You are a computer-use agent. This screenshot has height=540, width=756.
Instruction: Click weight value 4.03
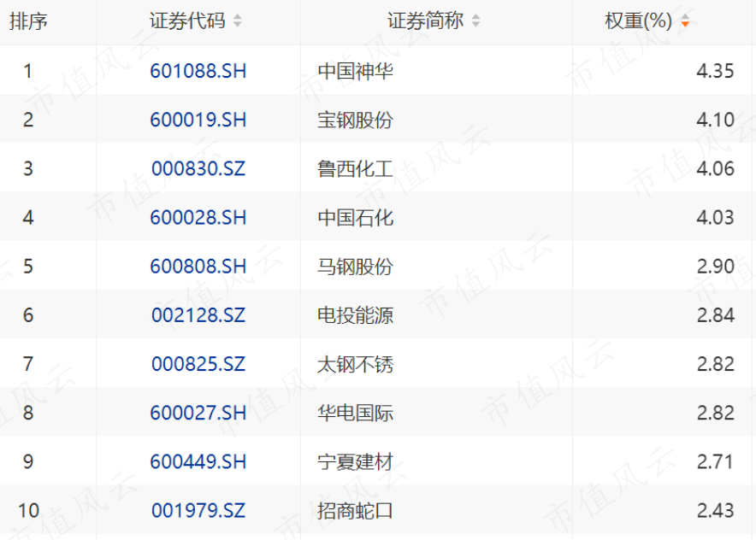[716, 218]
